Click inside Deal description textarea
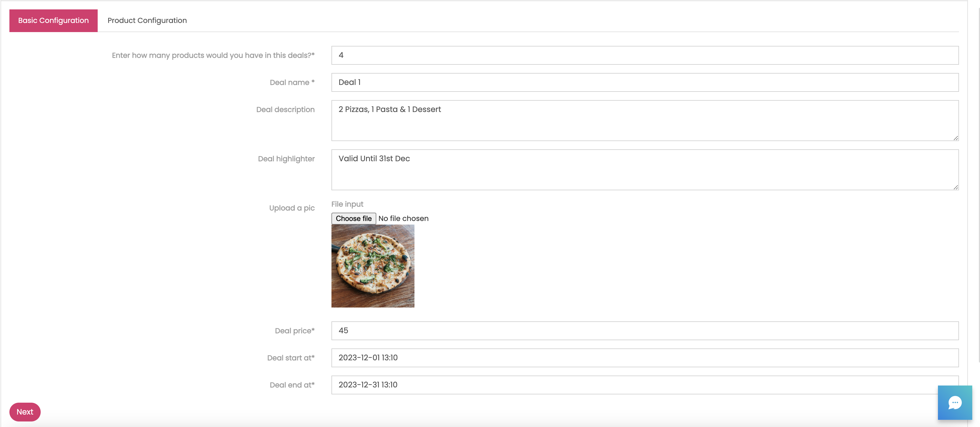980x427 pixels. (644, 120)
